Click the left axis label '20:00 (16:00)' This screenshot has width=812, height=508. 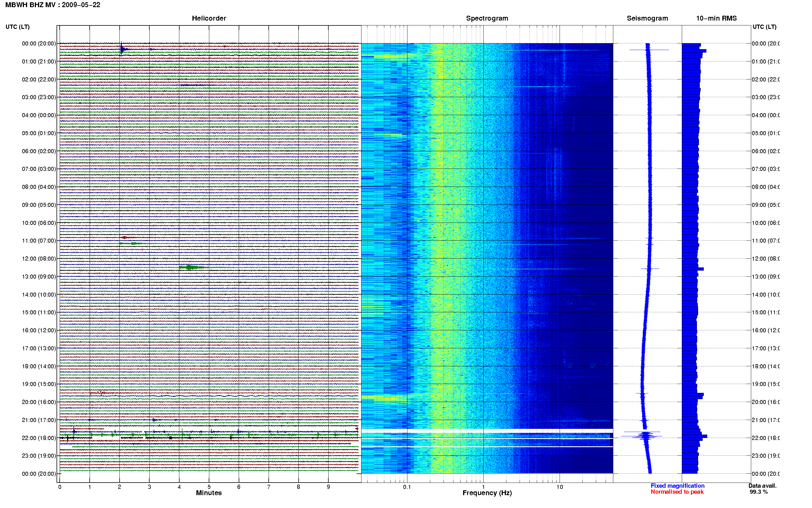39,402
